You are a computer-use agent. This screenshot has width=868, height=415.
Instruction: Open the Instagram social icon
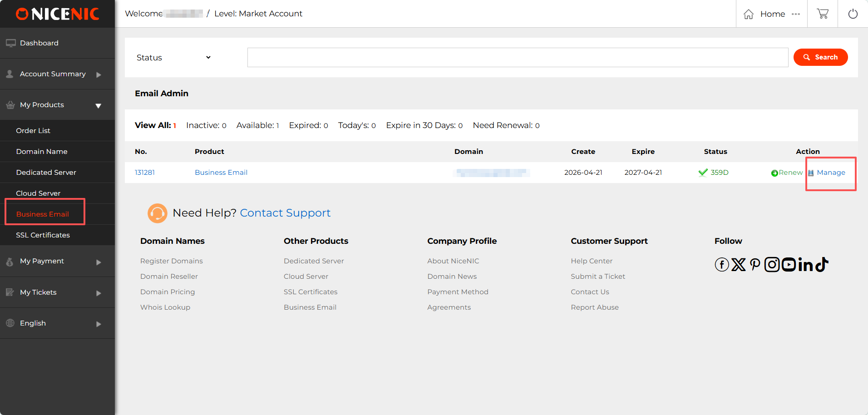point(772,264)
